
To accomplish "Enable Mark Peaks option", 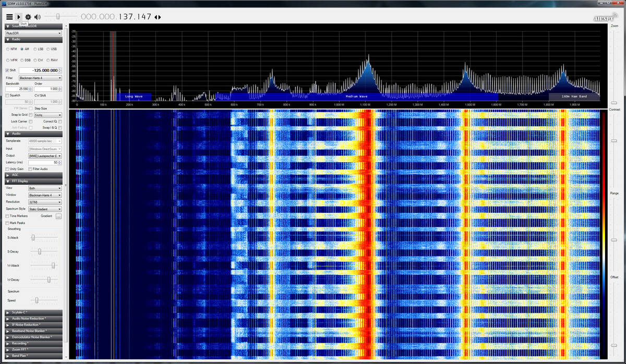I will point(7,223).
